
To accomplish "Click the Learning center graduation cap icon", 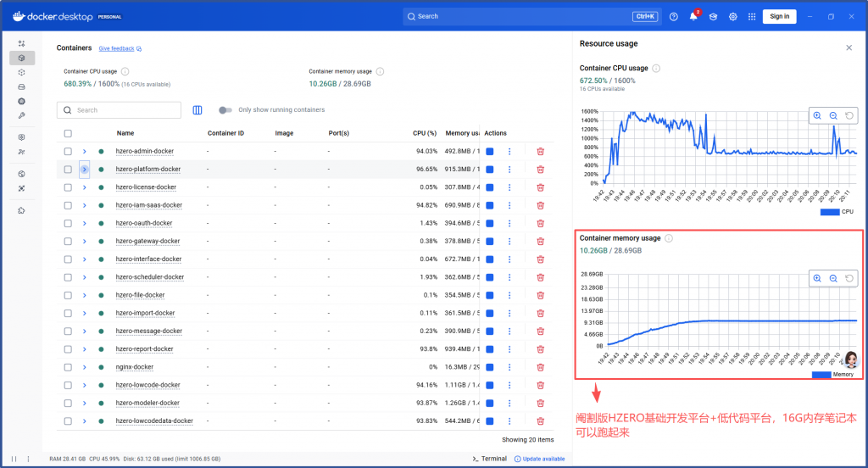I will pyautogui.click(x=714, y=16).
